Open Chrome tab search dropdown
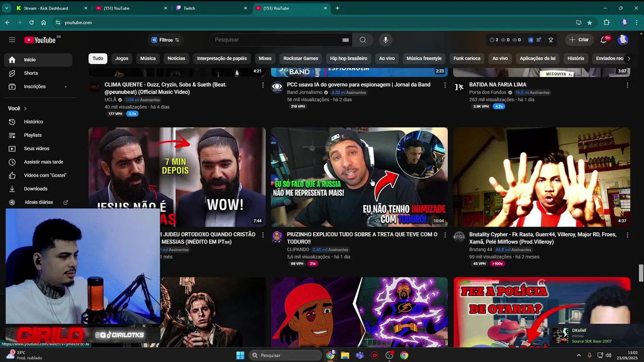This screenshot has width=644, height=362. [7, 8]
